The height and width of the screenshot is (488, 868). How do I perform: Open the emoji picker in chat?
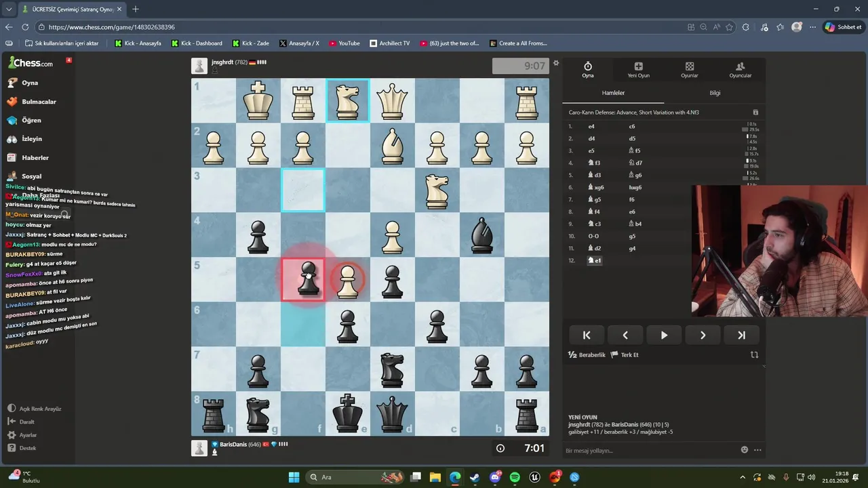745,450
